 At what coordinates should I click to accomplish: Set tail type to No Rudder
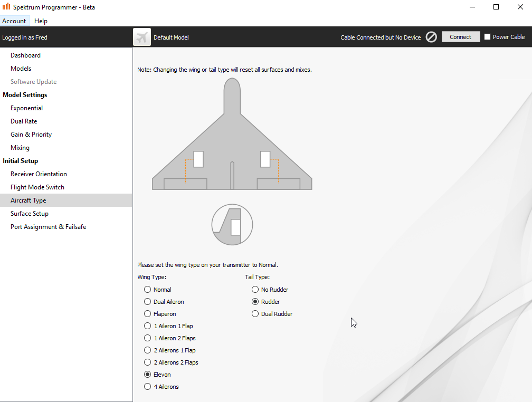click(x=255, y=290)
